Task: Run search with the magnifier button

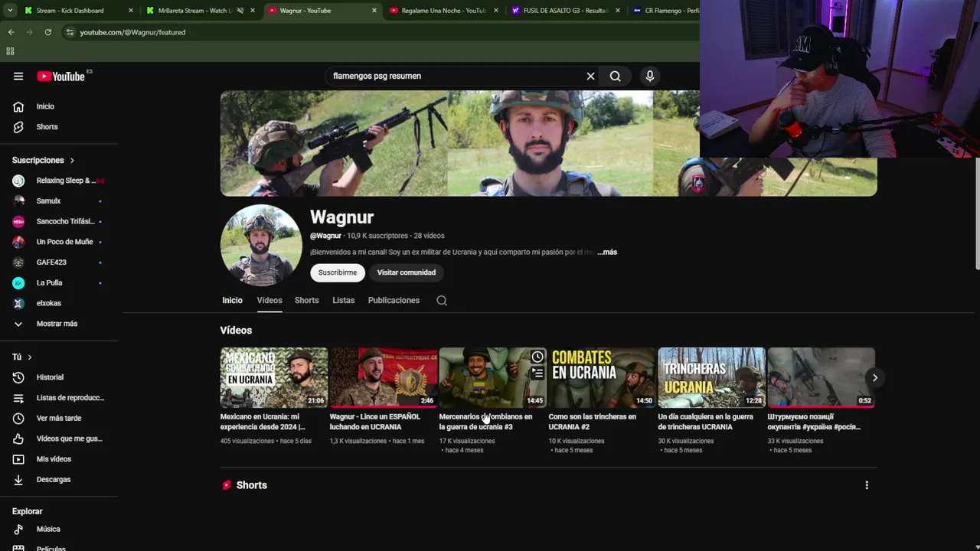Action: [615, 76]
